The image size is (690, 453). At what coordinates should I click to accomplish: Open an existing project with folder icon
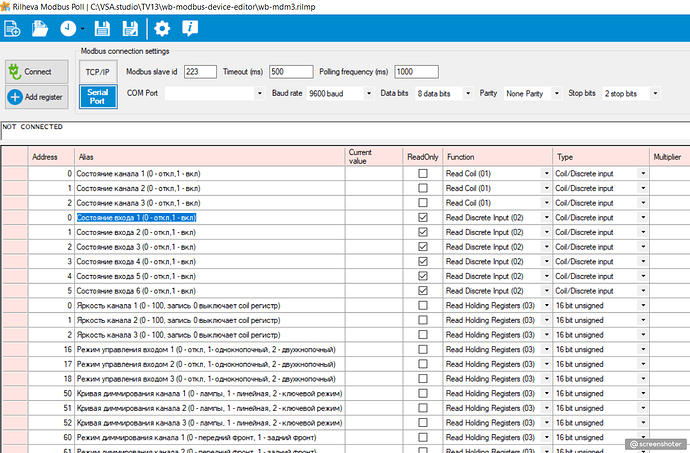click(x=40, y=29)
